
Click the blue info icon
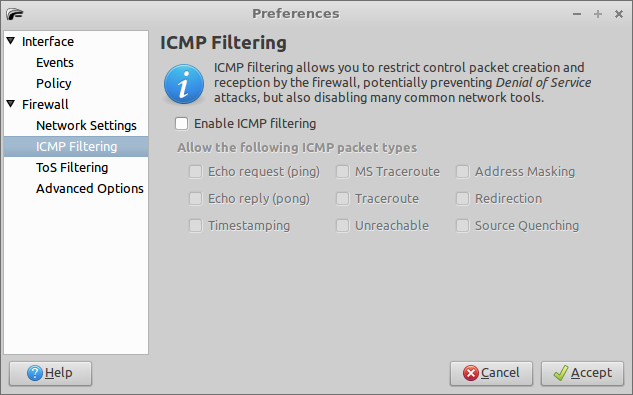click(x=184, y=84)
